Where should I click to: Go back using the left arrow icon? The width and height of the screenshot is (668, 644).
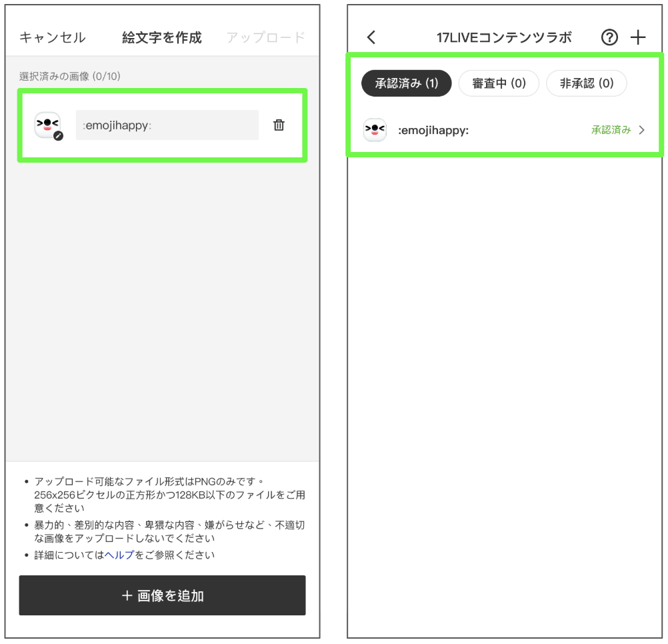[x=371, y=37]
